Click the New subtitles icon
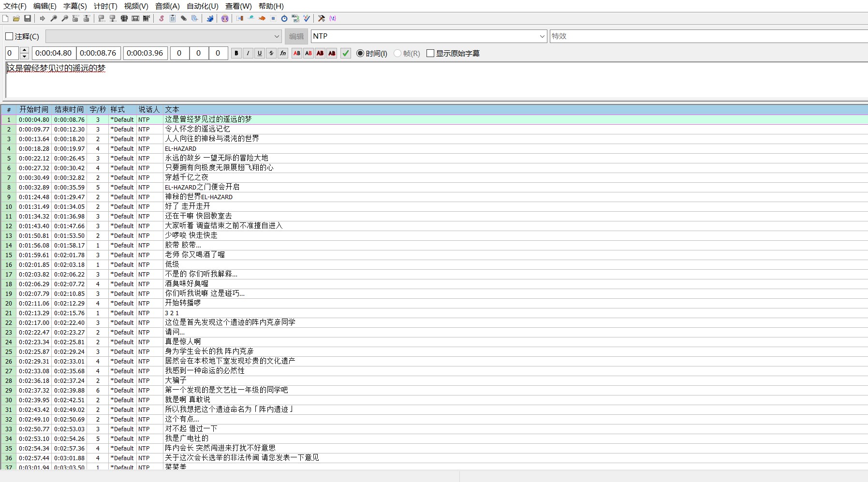The image size is (868, 482). tap(5, 18)
